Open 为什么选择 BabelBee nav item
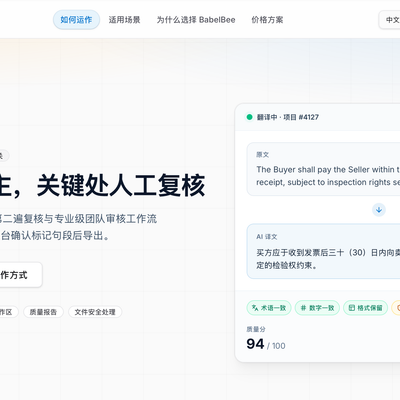The height and width of the screenshot is (400, 400). (x=196, y=20)
